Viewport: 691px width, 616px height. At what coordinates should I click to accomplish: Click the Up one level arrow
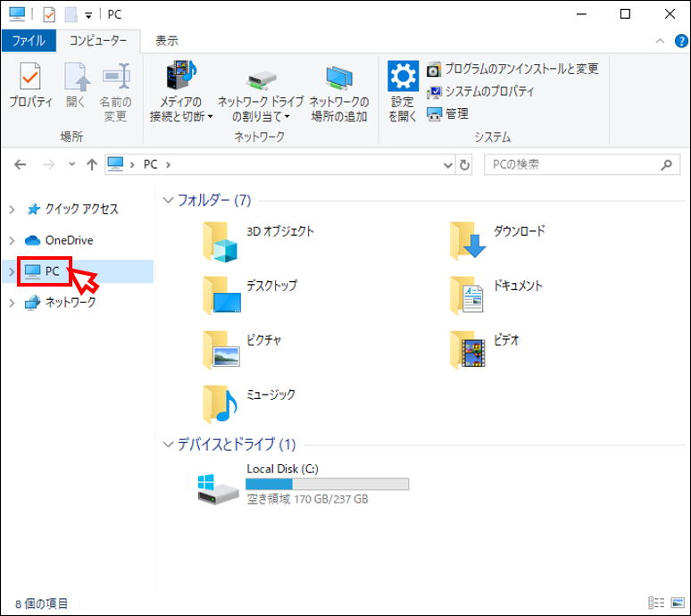[x=92, y=165]
